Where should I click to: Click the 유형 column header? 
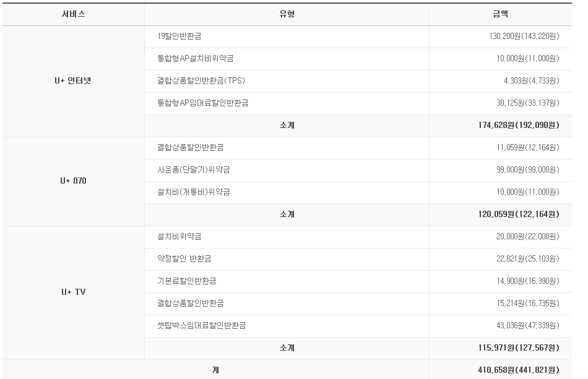click(x=287, y=14)
